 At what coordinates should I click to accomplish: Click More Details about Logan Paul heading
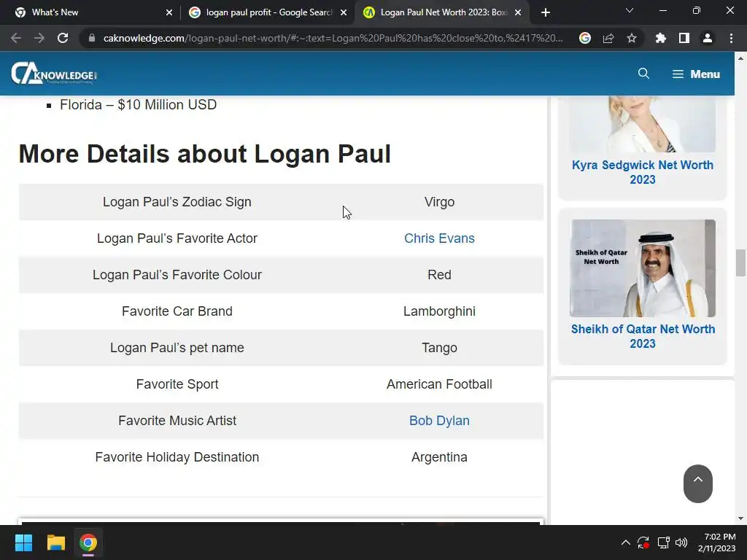click(205, 154)
